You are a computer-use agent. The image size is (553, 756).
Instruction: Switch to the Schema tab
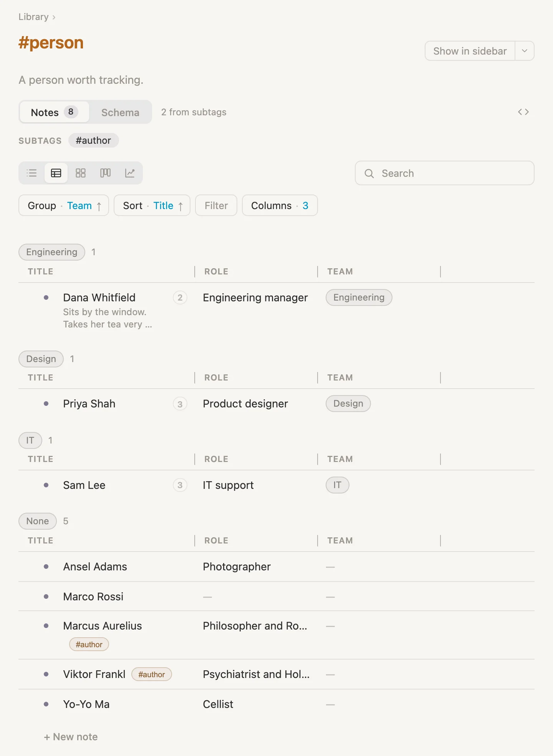pos(120,112)
